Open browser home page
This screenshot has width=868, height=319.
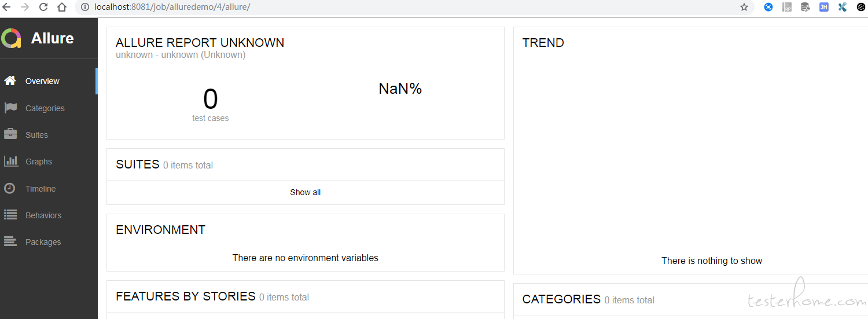62,7
